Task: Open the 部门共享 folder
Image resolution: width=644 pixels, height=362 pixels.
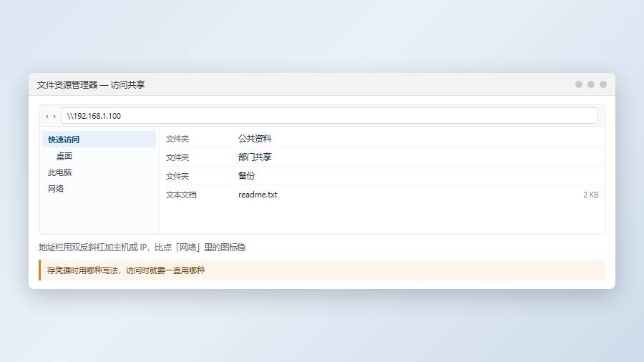Action: (255, 157)
